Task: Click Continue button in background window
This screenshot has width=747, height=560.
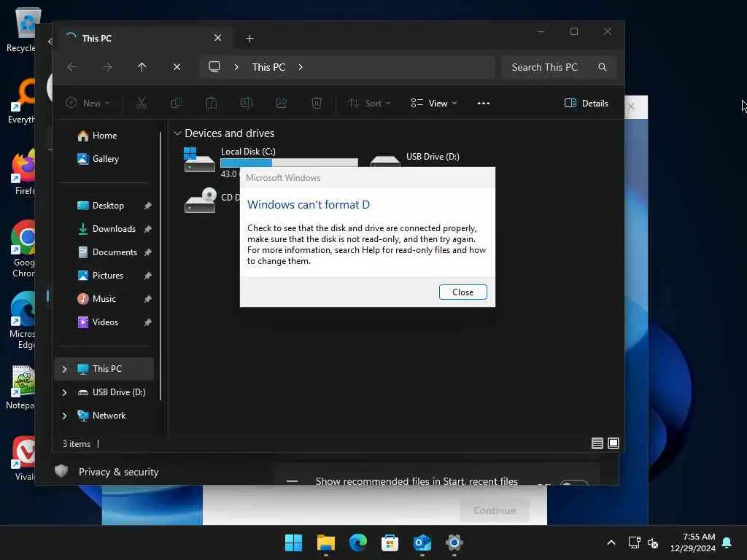Action: [x=494, y=510]
